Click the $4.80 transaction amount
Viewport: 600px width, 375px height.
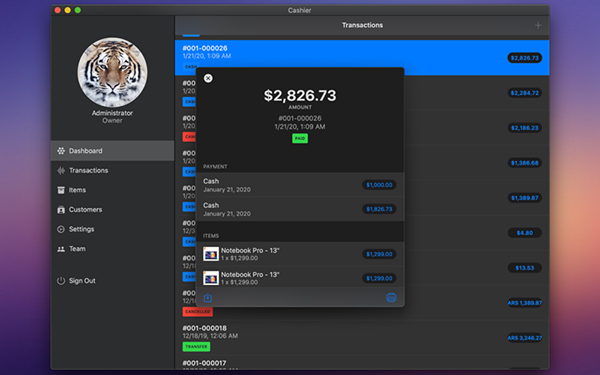click(x=525, y=233)
